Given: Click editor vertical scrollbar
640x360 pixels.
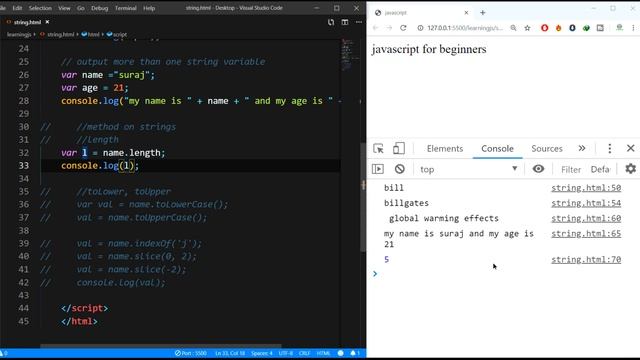Looking at the screenshot, I should pos(363,198).
